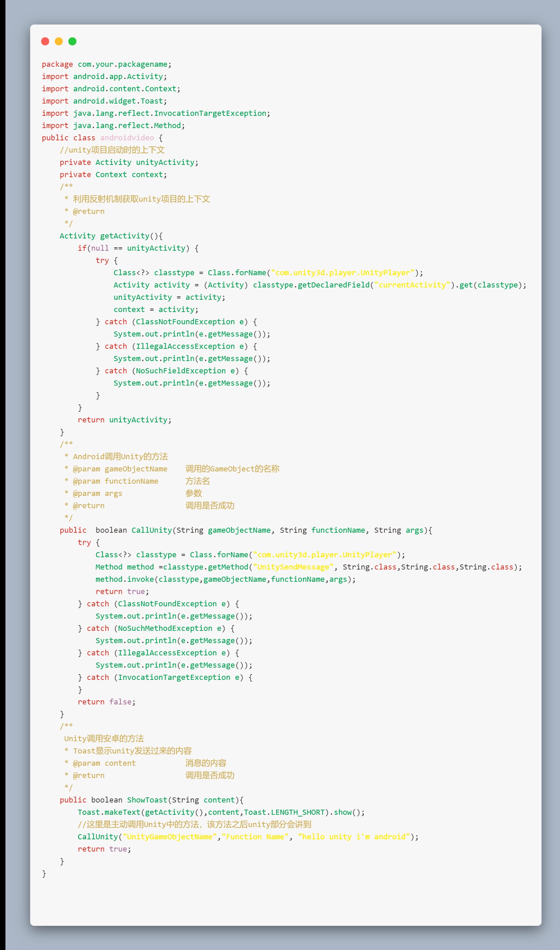Screen dimensions: 560x950
Task: Click comment 'Android调用Unity的方法'
Action: 121,456
